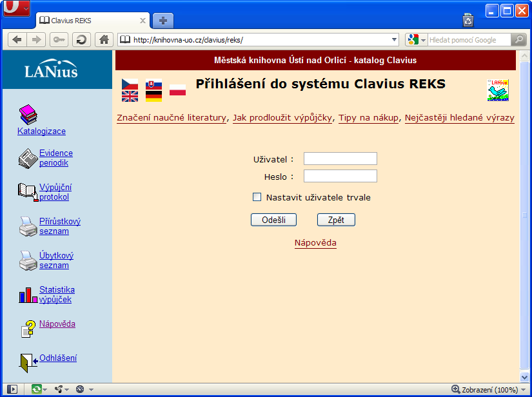Open the Tipy na nákup link
The image size is (532, 397).
pyautogui.click(x=368, y=118)
